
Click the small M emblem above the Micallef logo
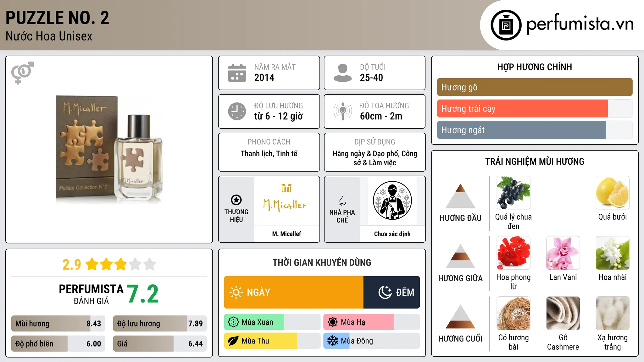(x=286, y=188)
